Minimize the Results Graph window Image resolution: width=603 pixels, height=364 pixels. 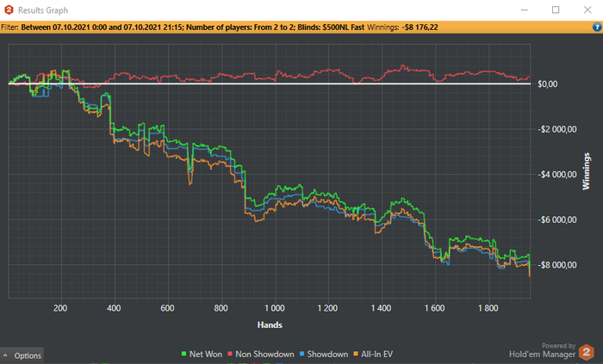click(x=525, y=10)
